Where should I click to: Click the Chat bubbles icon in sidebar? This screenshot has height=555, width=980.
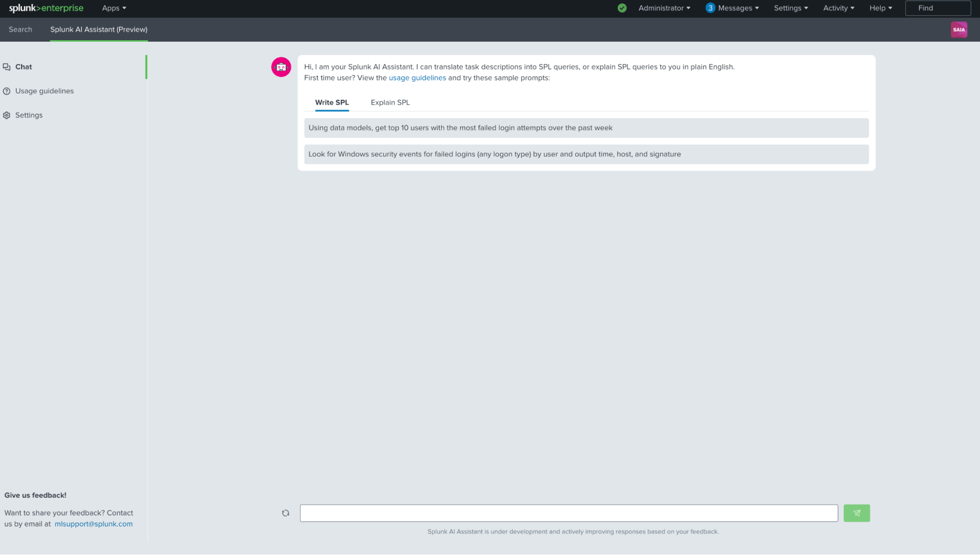(x=7, y=67)
